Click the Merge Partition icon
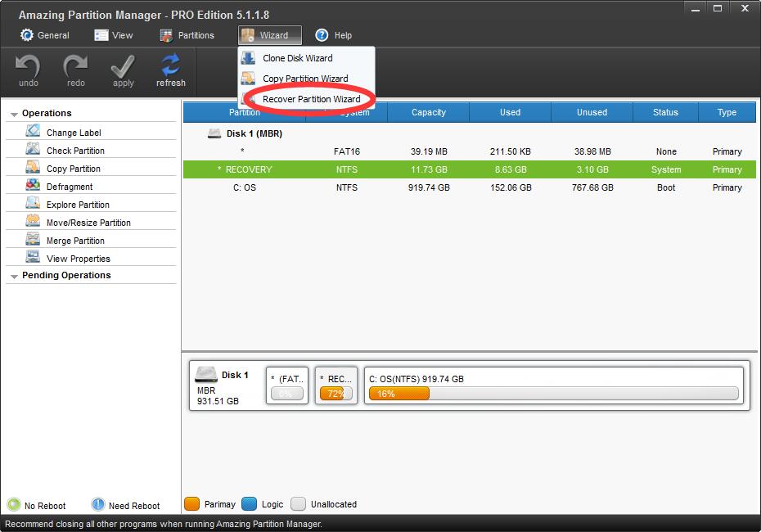 tap(33, 239)
